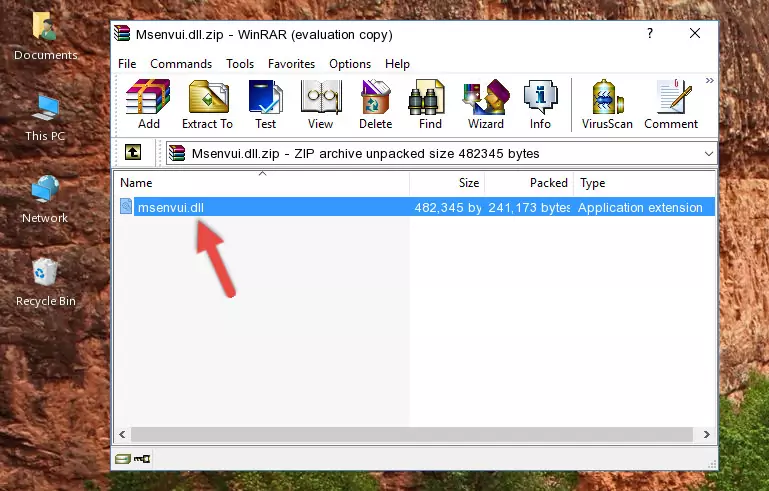Open the archive Comment tool

pyautogui.click(x=671, y=104)
